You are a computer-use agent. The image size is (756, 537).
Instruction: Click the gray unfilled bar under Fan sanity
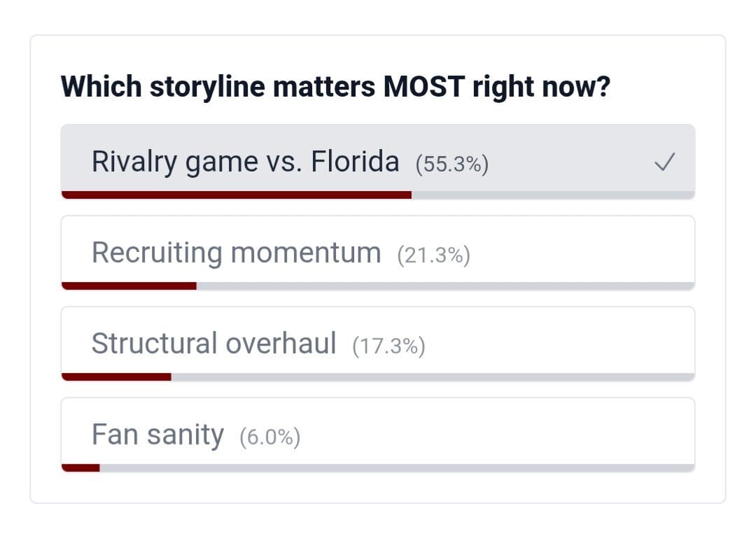396,468
